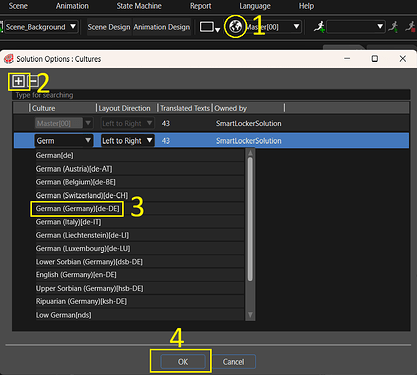Click SmartLockerSolution in the selected row
The image size is (417, 375).
(x=249, y=141)
